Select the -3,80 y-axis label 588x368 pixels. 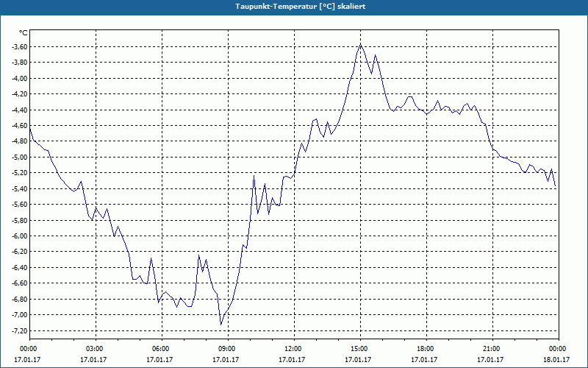[x=20, y=63]
